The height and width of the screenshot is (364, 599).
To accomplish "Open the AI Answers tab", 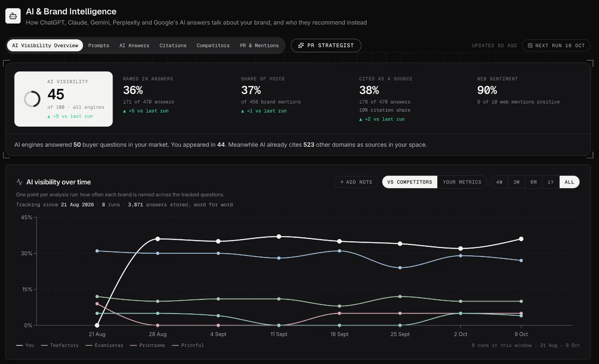I will 134,45.
